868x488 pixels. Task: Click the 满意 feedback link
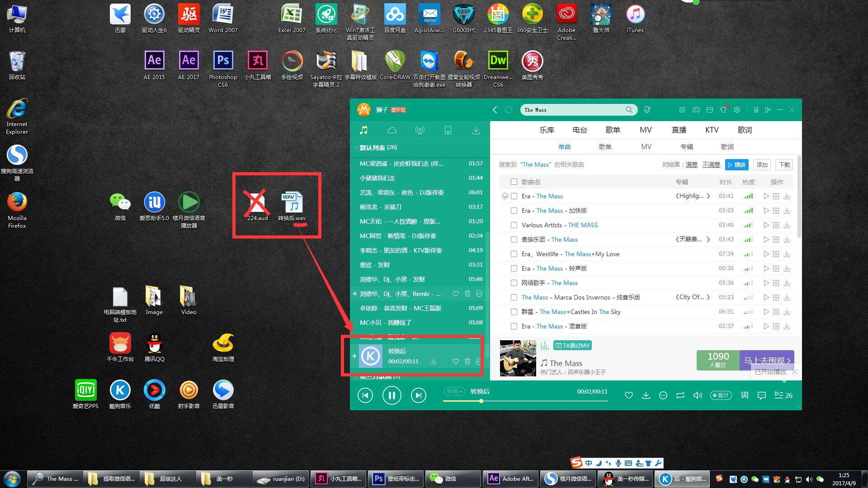[x=691, y=165]
